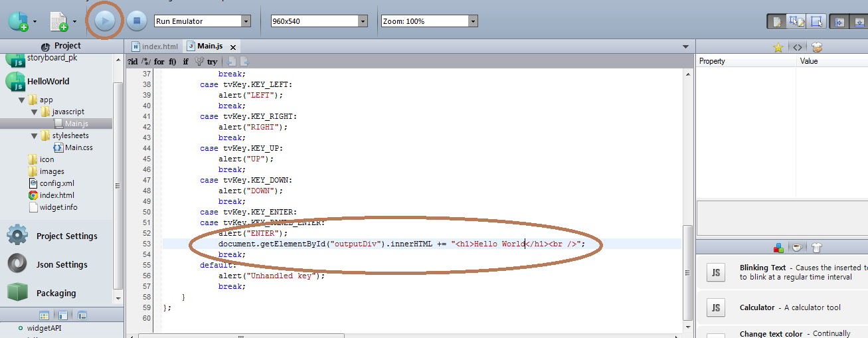The width and height of the screenshot is (868, 338).
Task: Switch to the Main.js tab
Action: point(205,46)
